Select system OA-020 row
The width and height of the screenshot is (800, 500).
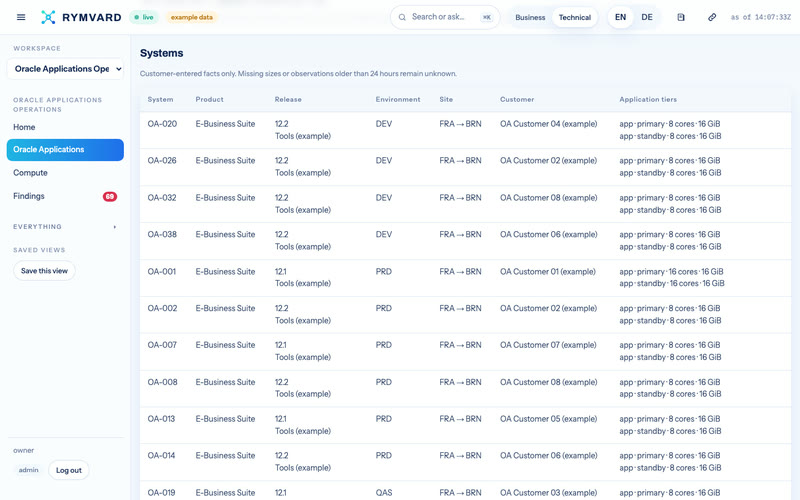point(465,130)
